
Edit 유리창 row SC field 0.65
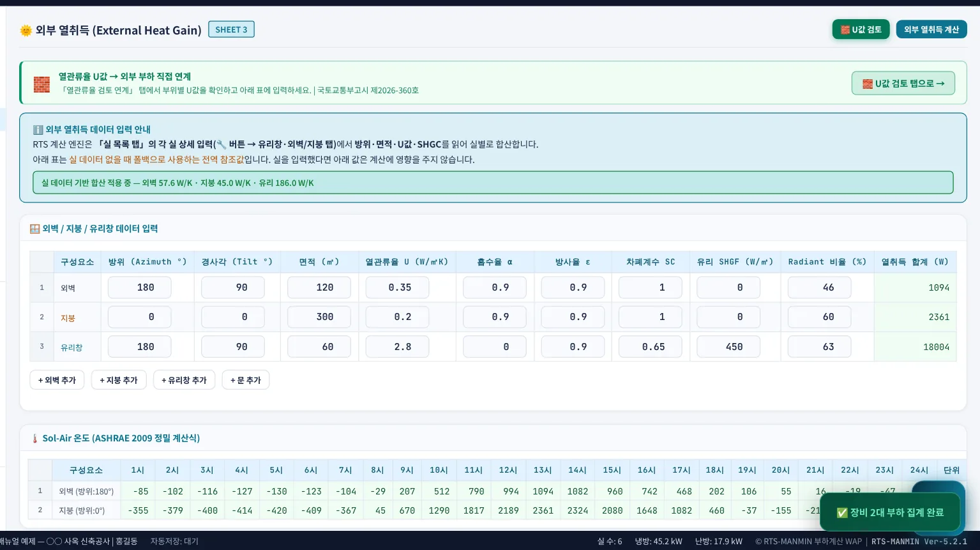pyautogui.click(x=651, y=347)
